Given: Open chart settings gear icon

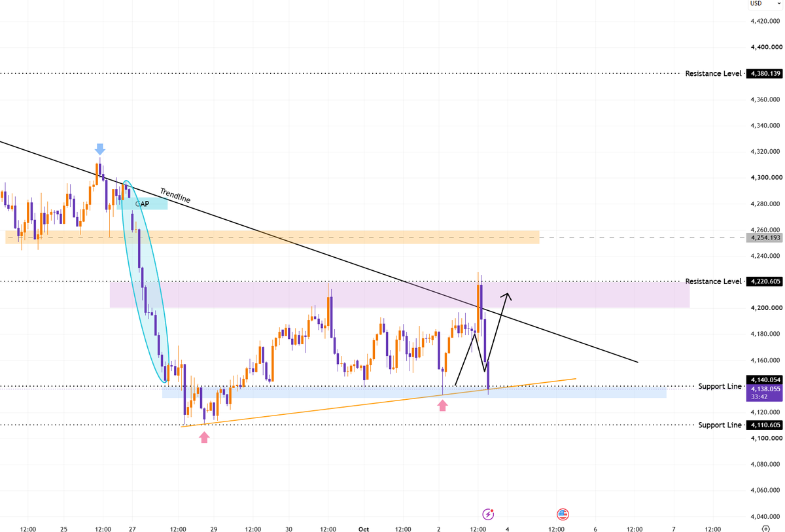Looking at the screenshot, I should point(765,529).
